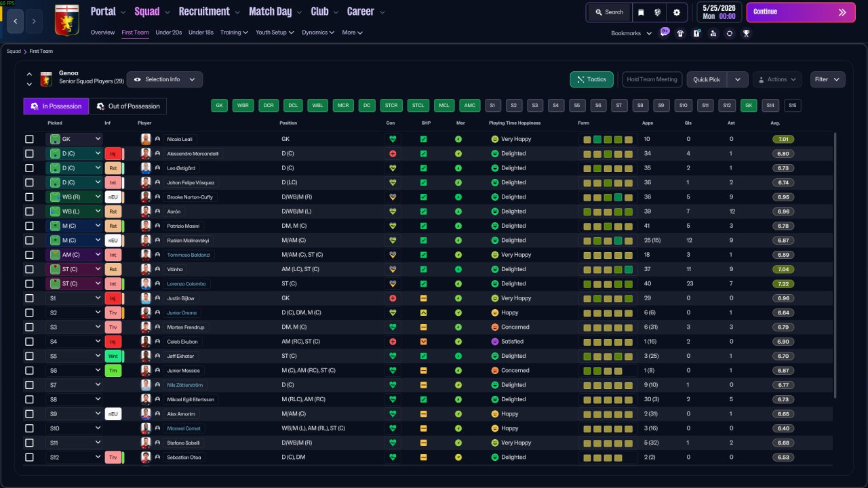Click the Quick Pick button
Image resolution: width=868 pixels, height=488 pixels.
point(707,79)
